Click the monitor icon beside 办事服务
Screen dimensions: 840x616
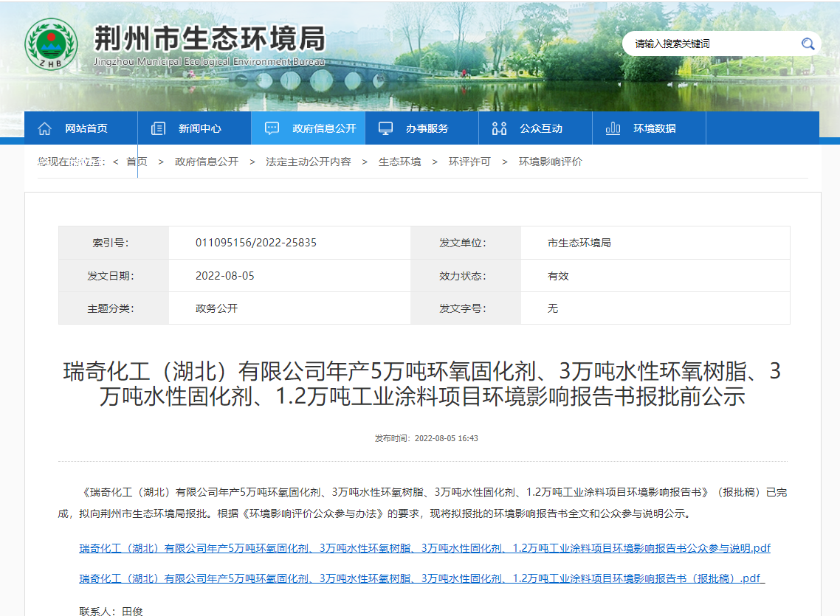(385, 128)
